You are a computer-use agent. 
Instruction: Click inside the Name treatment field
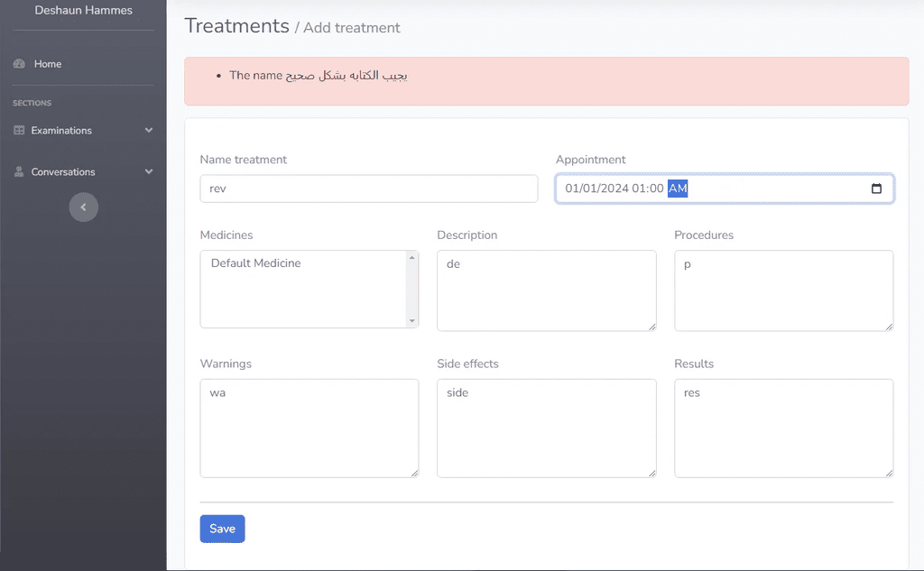pos(369,189)
